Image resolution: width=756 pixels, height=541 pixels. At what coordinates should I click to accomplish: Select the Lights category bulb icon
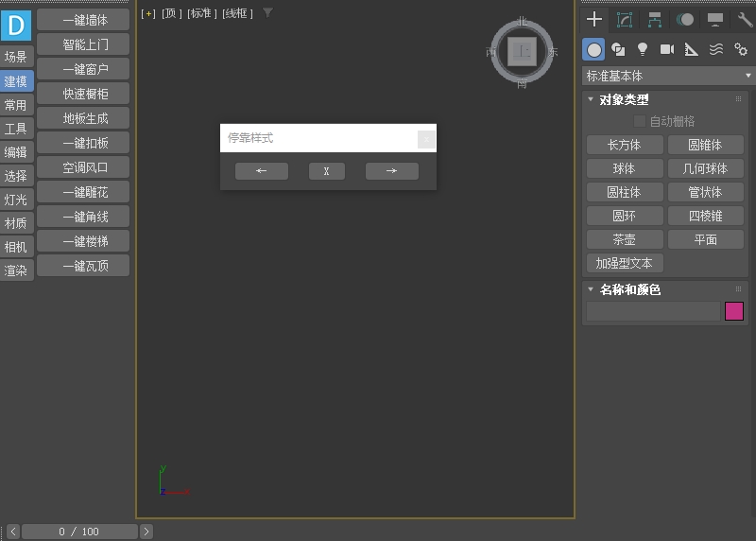(x=643, y=49)
